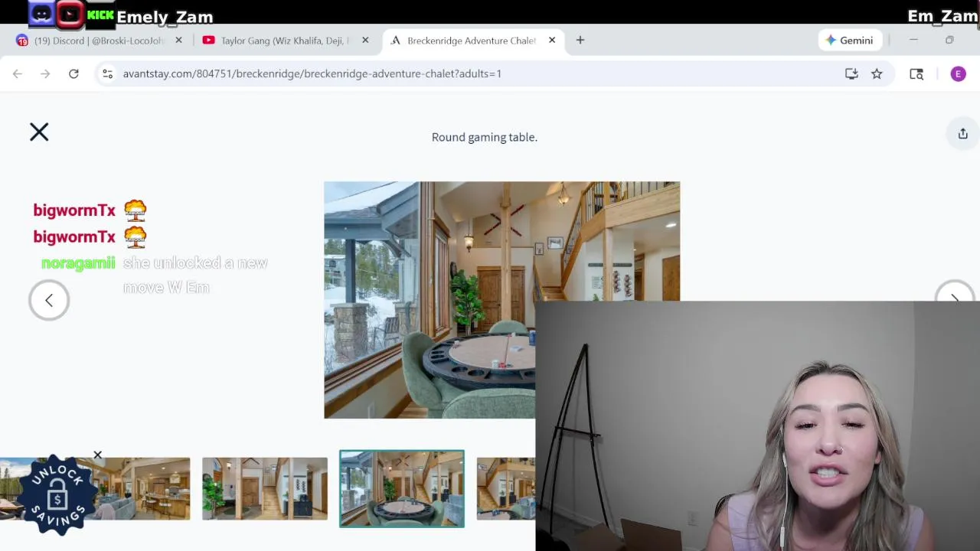Screen dimensions: 980x551
Task: Go back in browser history
Action: coord(18,73)
